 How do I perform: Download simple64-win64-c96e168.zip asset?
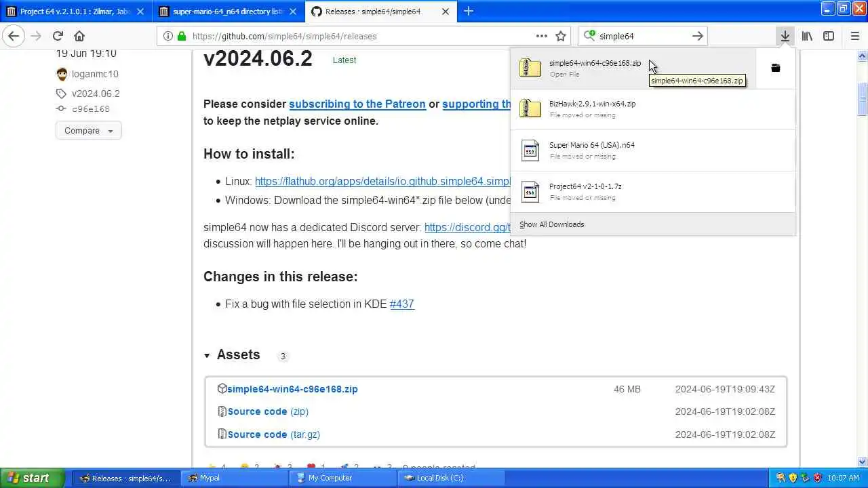click(x=292, y=389)
